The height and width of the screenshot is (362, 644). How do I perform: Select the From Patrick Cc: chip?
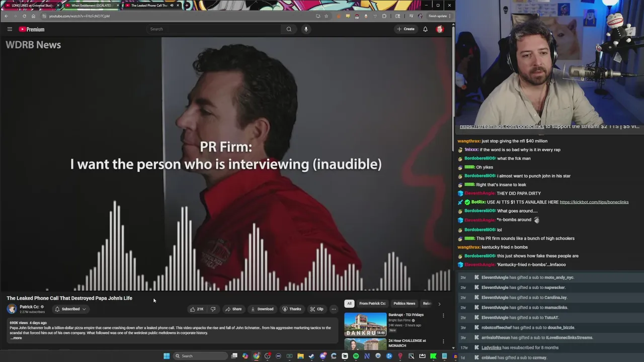point(372,304)
